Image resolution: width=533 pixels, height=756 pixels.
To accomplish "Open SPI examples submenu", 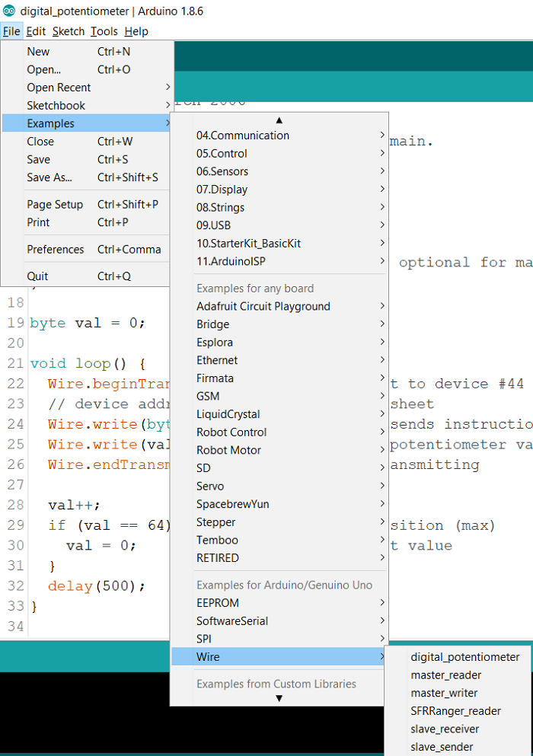I will 279,639.
